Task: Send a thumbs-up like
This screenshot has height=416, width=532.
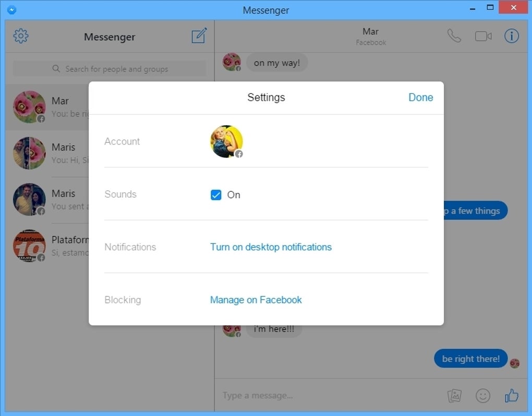Action: pyautogui.click(x=511, y=395)
